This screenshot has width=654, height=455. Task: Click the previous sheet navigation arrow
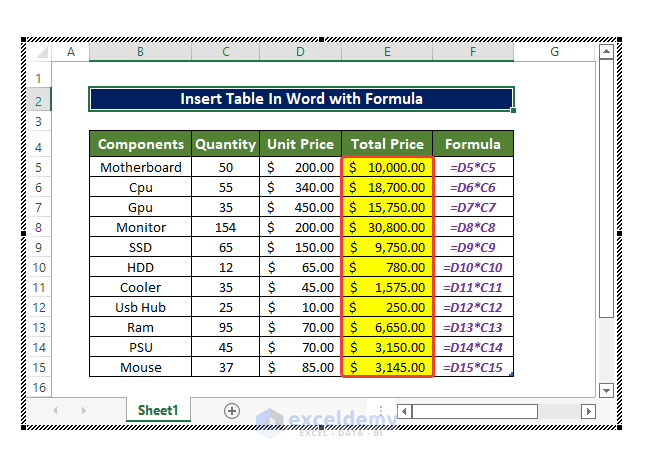tap(55, 410)
